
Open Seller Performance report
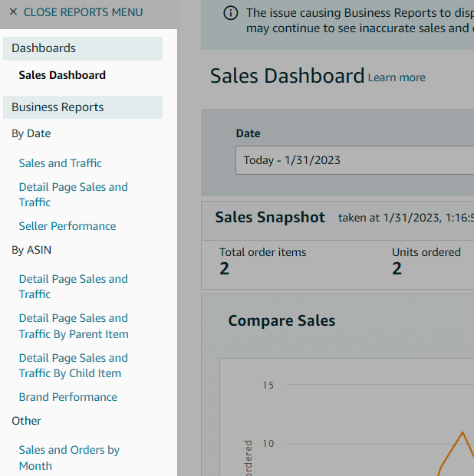(x=67, y=226)
